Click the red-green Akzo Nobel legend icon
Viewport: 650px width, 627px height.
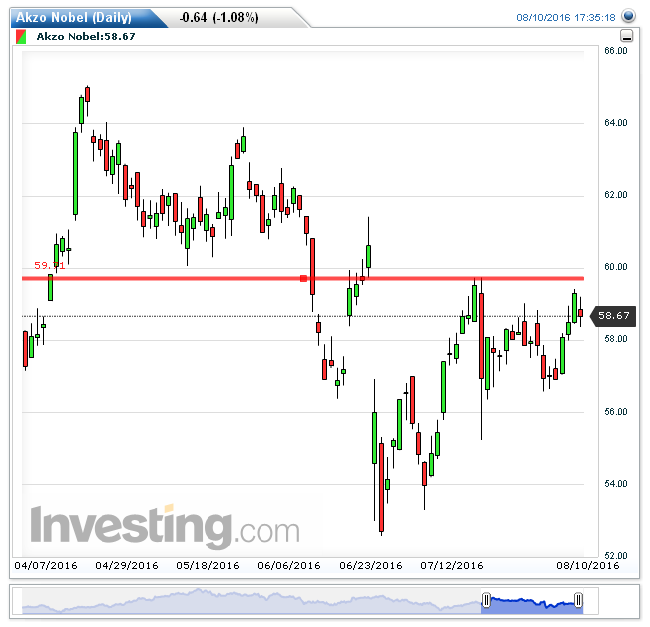click(21, 36)
